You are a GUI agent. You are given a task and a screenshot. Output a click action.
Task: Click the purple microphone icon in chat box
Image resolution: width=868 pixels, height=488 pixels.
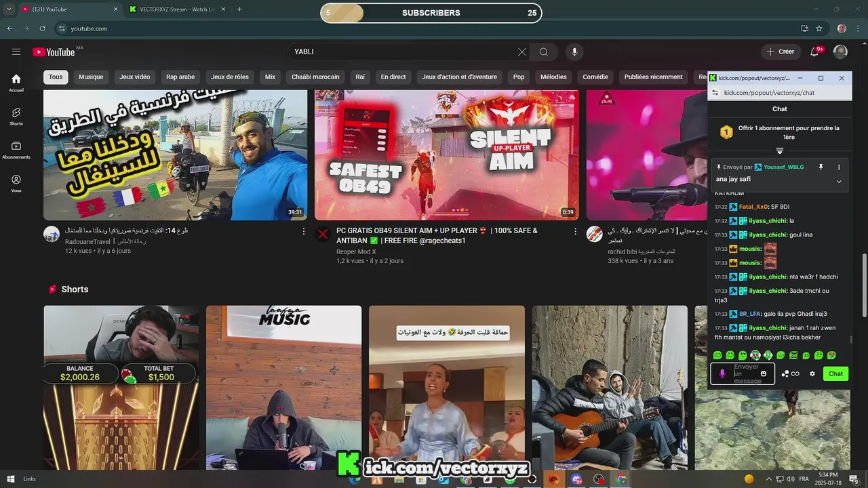pos(722,373)
